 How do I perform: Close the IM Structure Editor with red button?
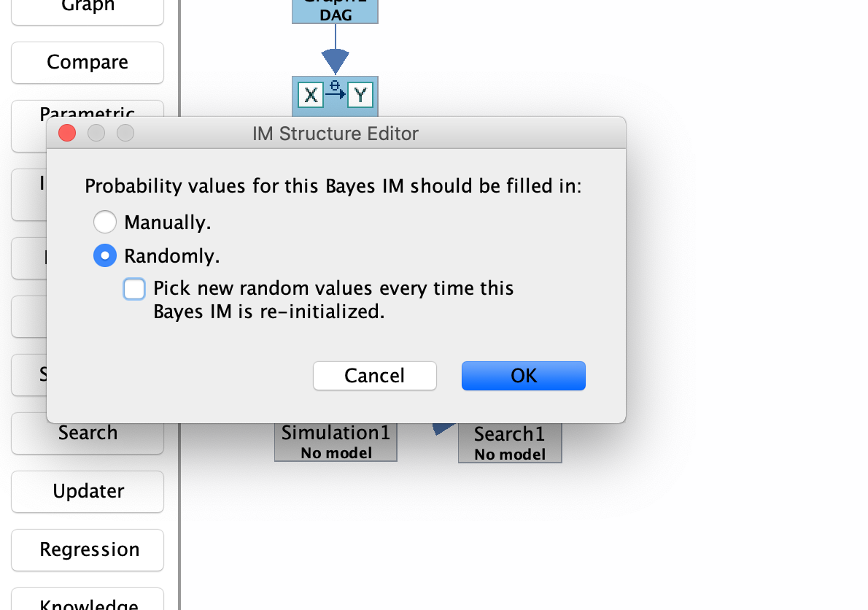(x=66, y=133)
